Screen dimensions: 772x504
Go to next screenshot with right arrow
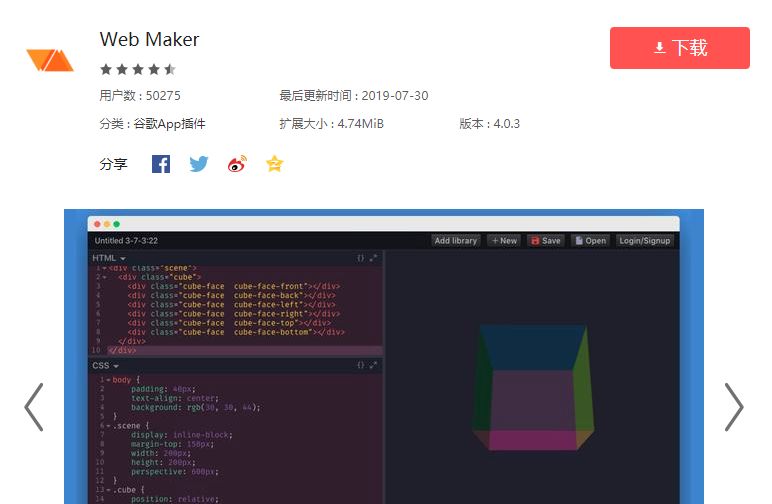pos(734,407)
